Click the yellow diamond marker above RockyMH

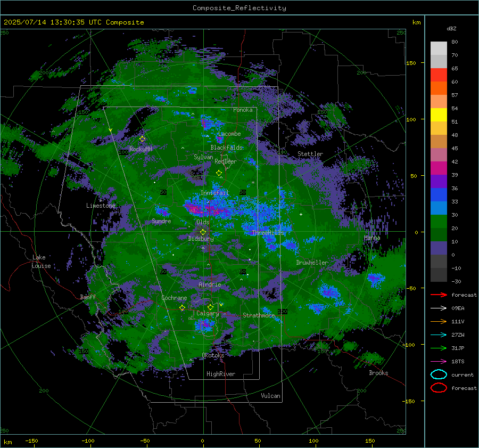pos(142,139)
